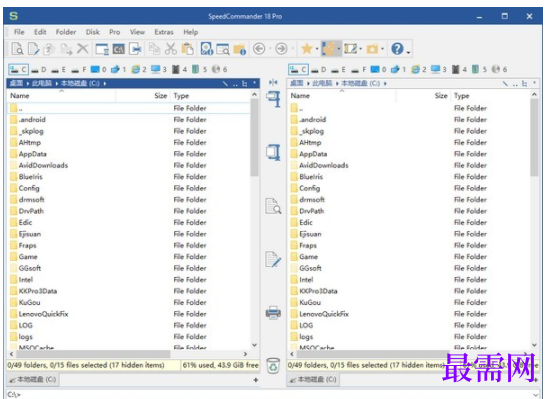Open Desktop shortcut 0 in left drive bar
This screenshot has height=399, width=554.
point(99,69)
